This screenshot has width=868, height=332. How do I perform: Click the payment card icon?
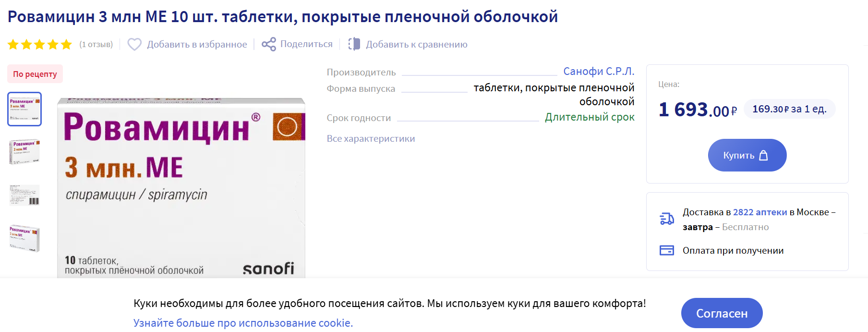[x=667, y=250]
